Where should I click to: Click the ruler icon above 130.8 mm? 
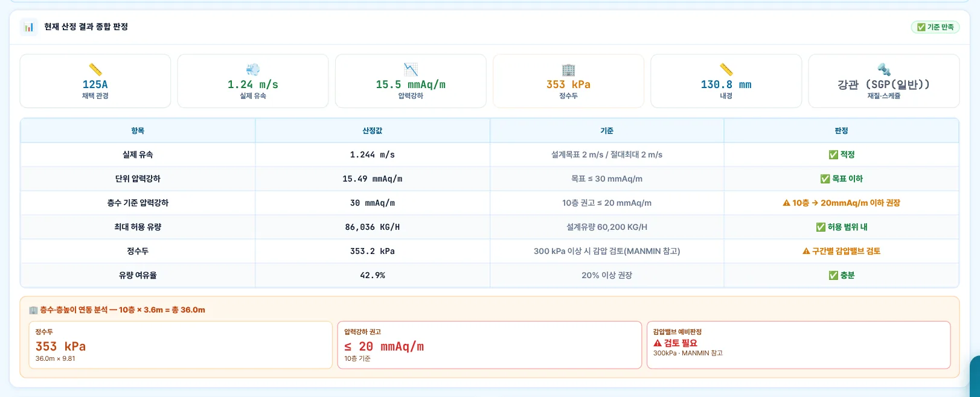coord(726,69)
